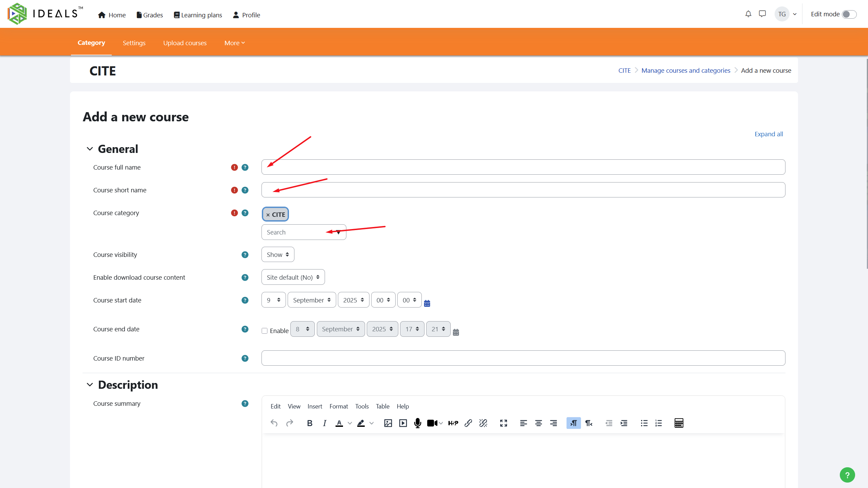Open the editor Insert menu
868x488 pixels.
click(314, 406)
